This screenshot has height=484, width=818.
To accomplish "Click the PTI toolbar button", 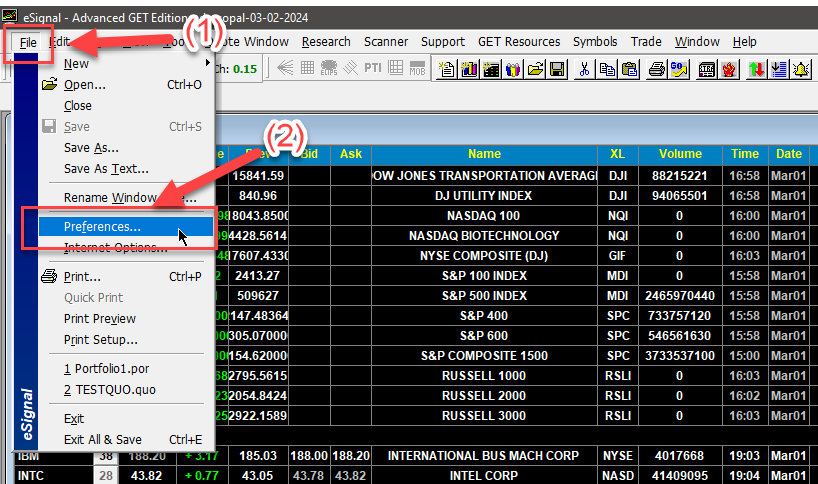I will click(x=372, y=68).
